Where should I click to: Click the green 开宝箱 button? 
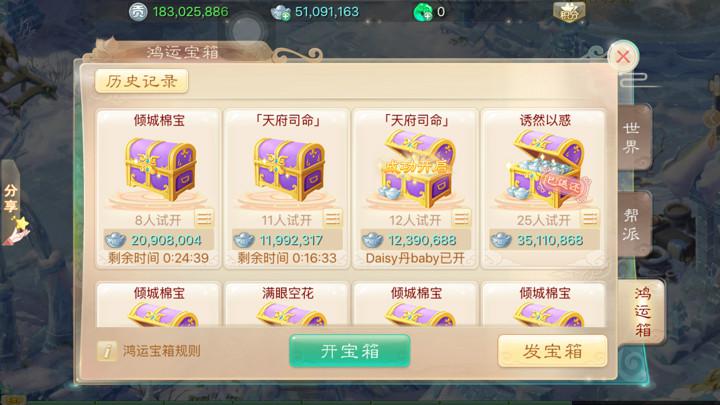(x=349, y=351)
